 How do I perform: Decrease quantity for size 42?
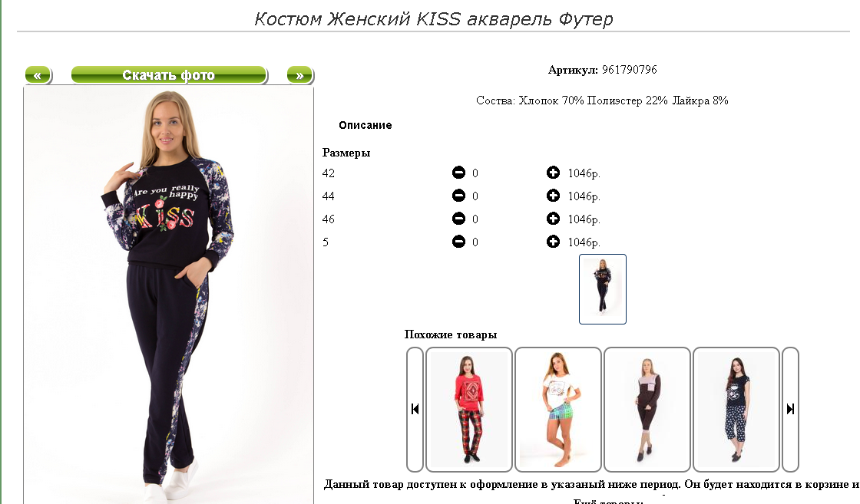click(x=458, y=173)
